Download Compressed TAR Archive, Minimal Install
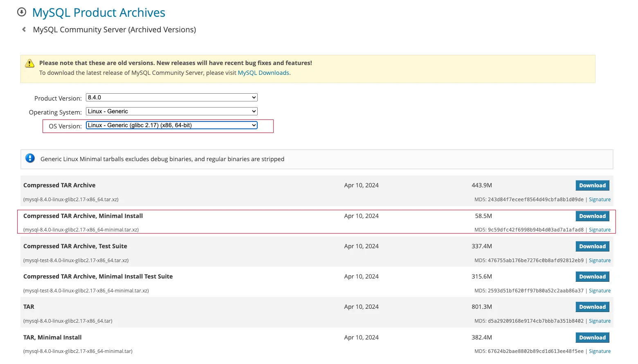This screenshot has width=638, height=364. pos(592,216)
